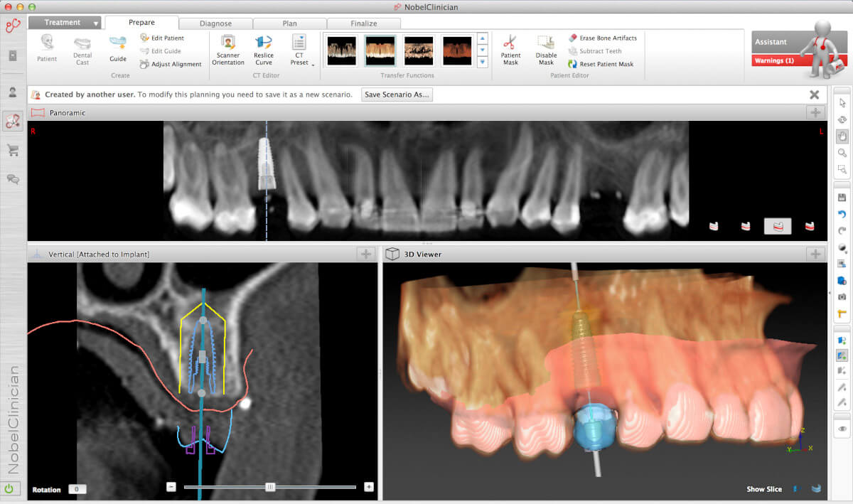This screenshot has height=504, width=853.
Task: Select the active planning module sidebar icon
Action: click(x=12, y=121)
